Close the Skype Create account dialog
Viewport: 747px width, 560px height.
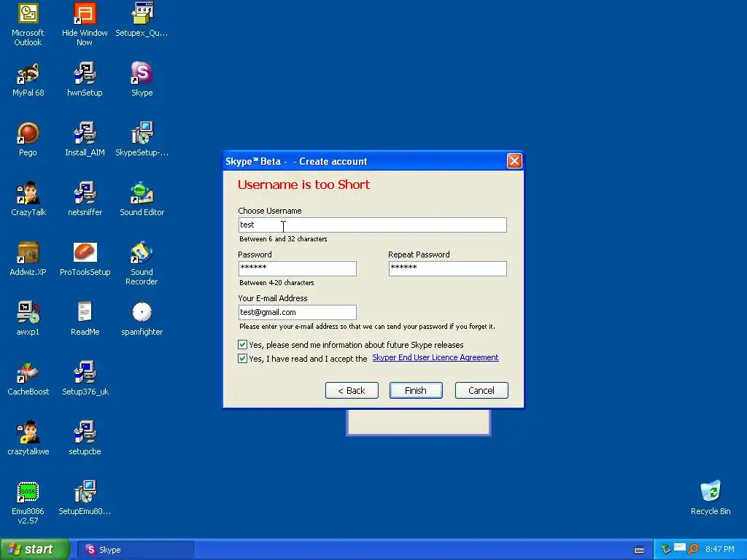[x=514, y=161]
